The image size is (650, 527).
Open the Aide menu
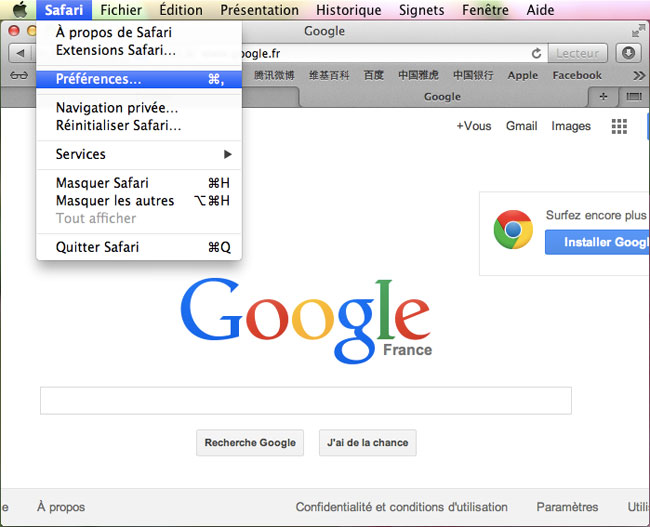click(x=540, y=10)
